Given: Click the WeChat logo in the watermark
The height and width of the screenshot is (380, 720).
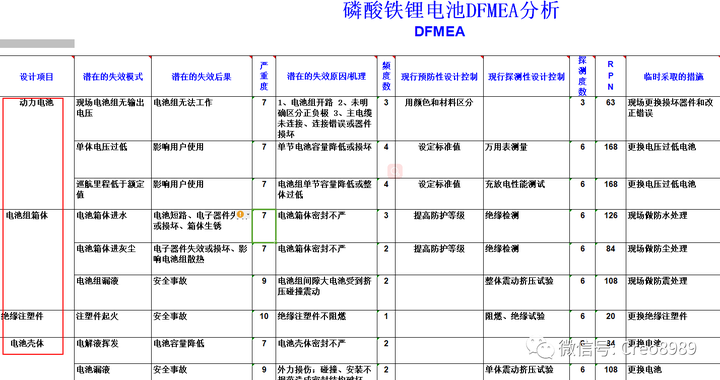Looking at the screenshot, I should pyautogui.click(x=540, y=348).
